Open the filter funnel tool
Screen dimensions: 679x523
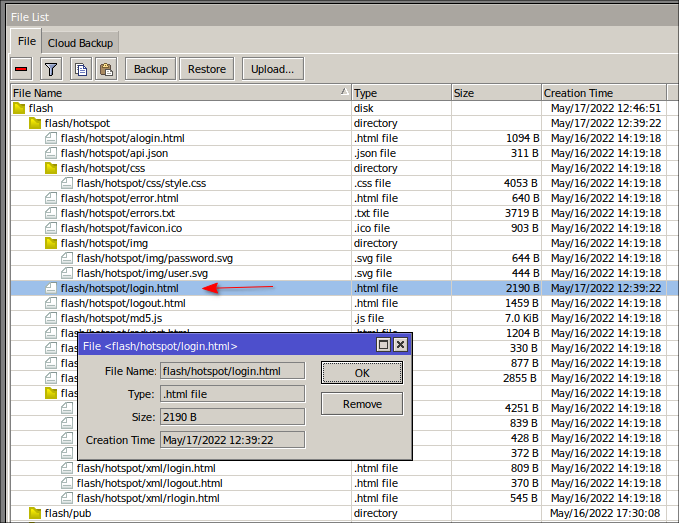50,69
